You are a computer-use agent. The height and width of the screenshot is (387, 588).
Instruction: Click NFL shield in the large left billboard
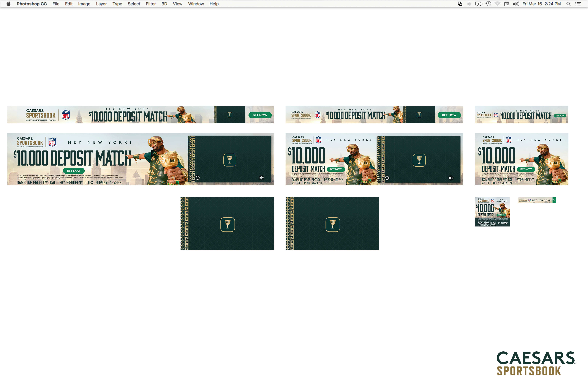click(52, 142)
